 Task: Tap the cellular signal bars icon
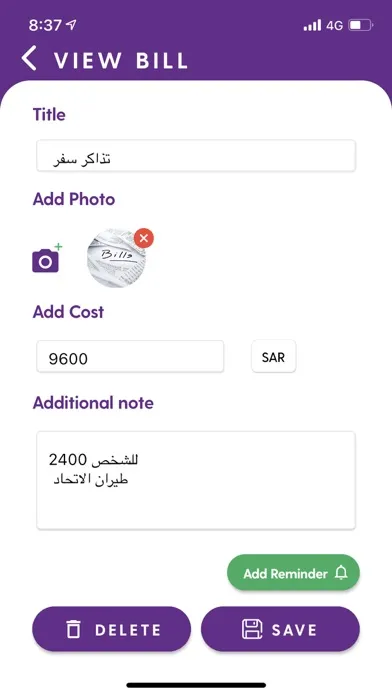tap(312, 25)
